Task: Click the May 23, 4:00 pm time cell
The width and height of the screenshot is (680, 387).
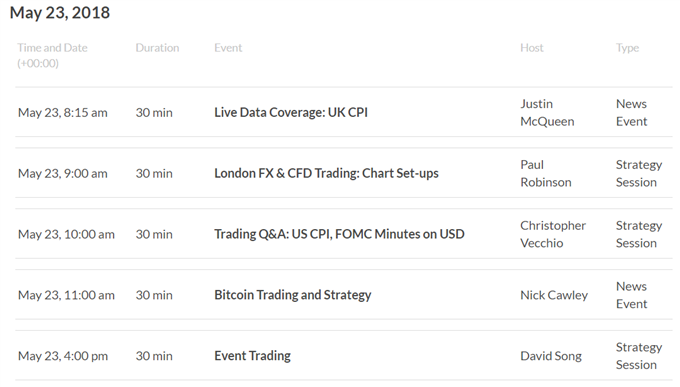Action: pyautogui.click(x=63, y=356)
